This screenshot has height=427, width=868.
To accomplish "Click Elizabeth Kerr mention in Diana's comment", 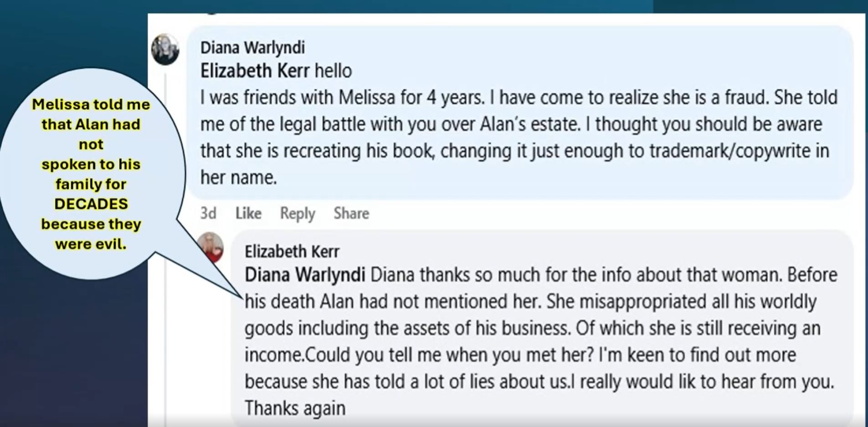I will (255, 71).
